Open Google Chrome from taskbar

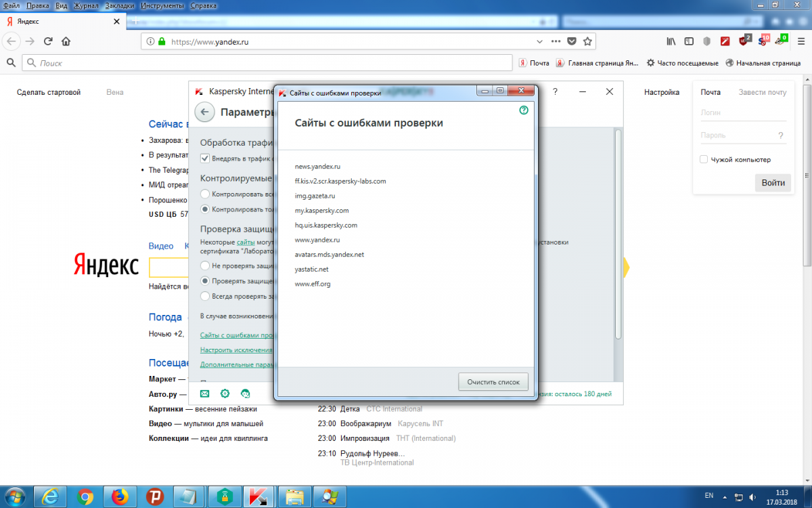(85, 496)
